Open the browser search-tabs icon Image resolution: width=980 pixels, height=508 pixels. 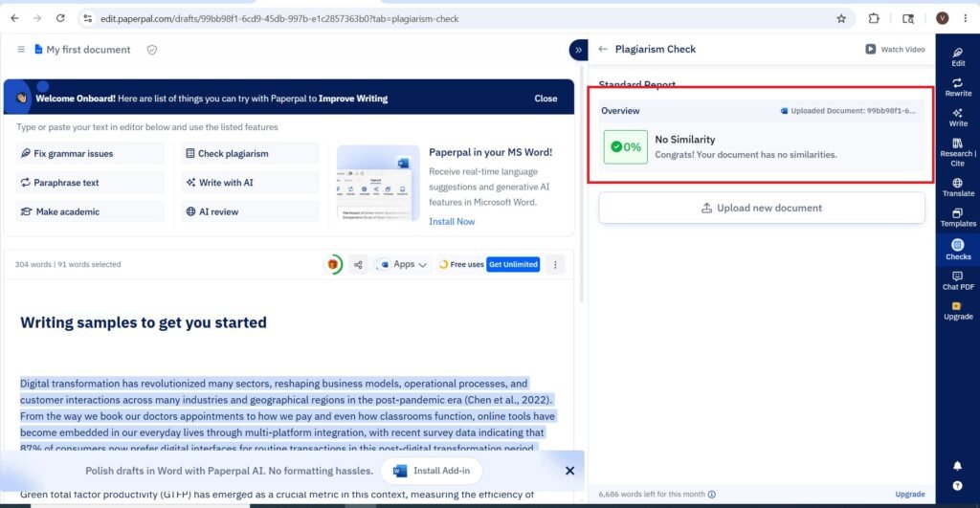(x=908, y=19)
